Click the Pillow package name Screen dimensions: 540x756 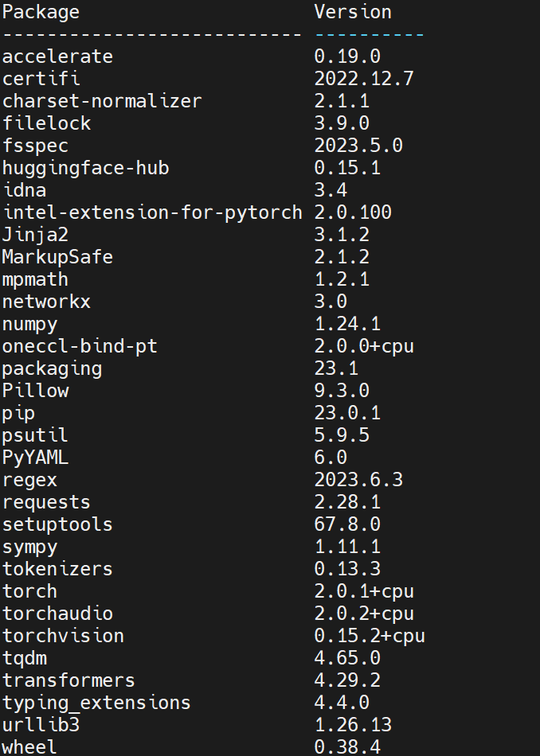(35, 391)
